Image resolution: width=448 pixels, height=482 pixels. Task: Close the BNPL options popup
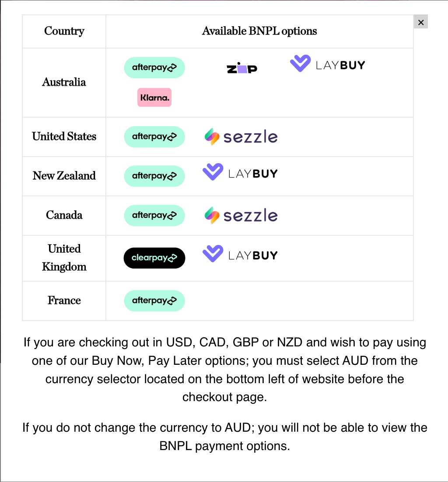click(x=421, y=22)
